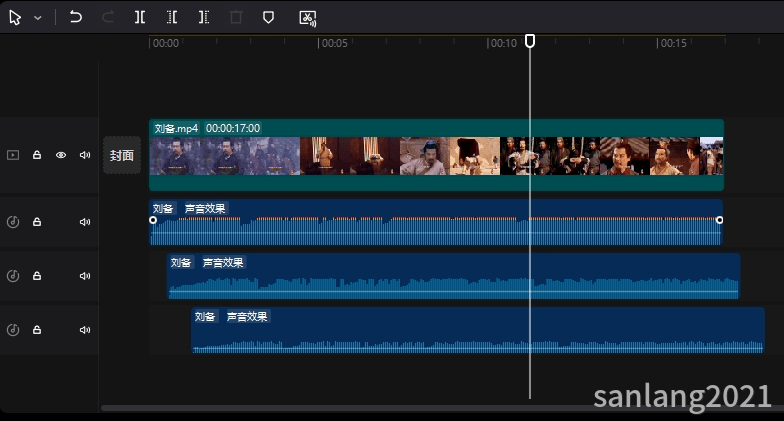The image size is (784, 421).
Task: Click the fade-out handle on first audio clip
Action: pos(720,220)
